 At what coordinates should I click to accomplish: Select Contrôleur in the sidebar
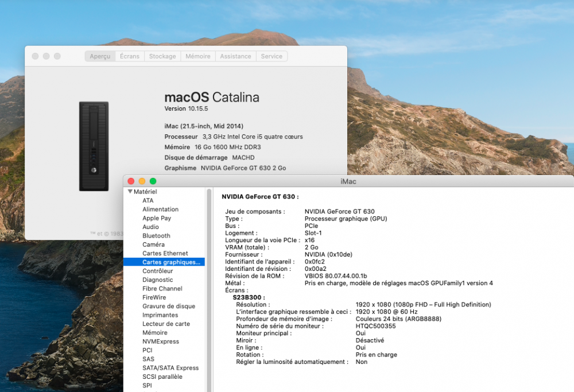157,271
